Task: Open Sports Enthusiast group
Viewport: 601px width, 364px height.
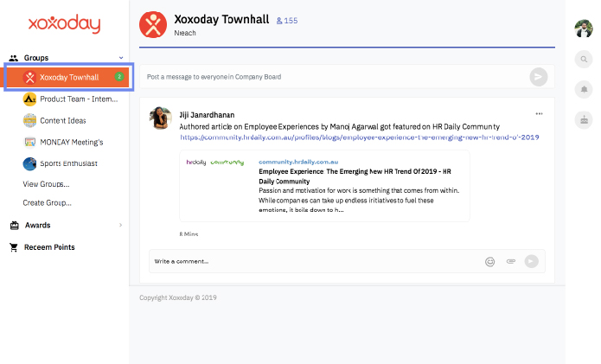Action: pos(68,163)
